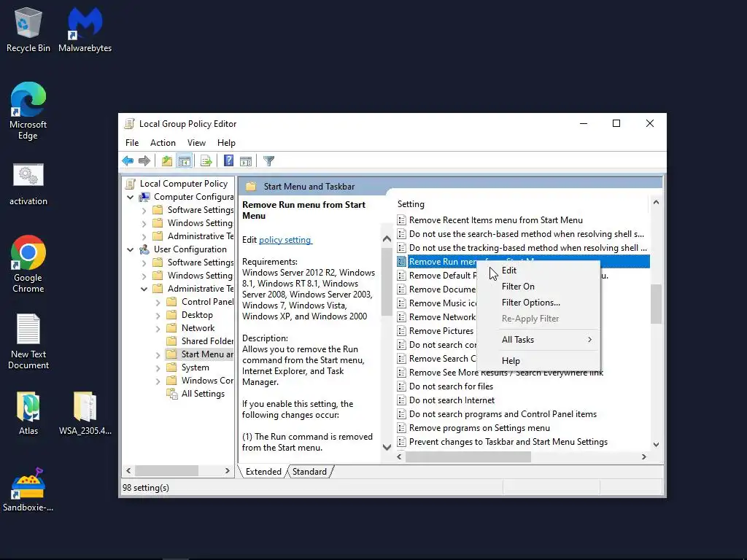The height and width of the screenshot is (560, 747).
Task: Expand the System tree node
Action: point(158,367)
